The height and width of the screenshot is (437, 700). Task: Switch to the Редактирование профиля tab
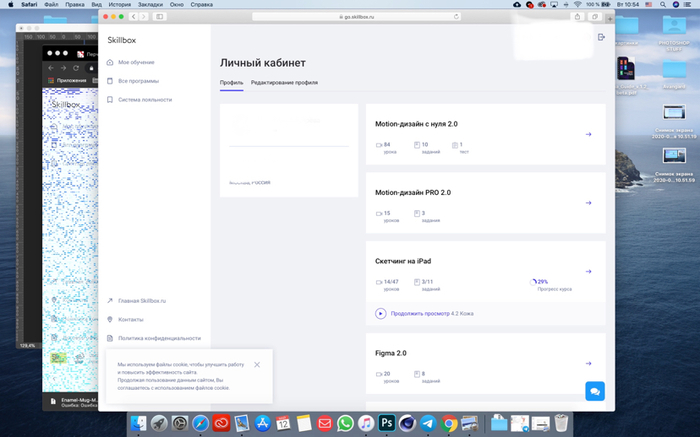[x=284, y=83]
